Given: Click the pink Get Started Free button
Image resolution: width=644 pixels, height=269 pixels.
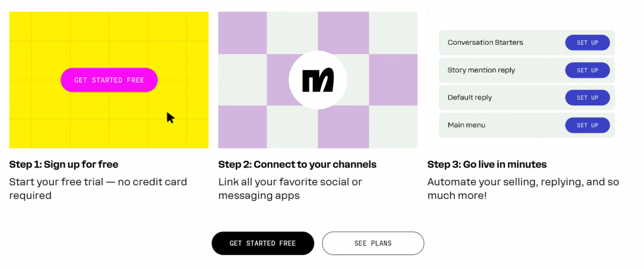Looking at the screenshot, I should click(x=109, y=80).
